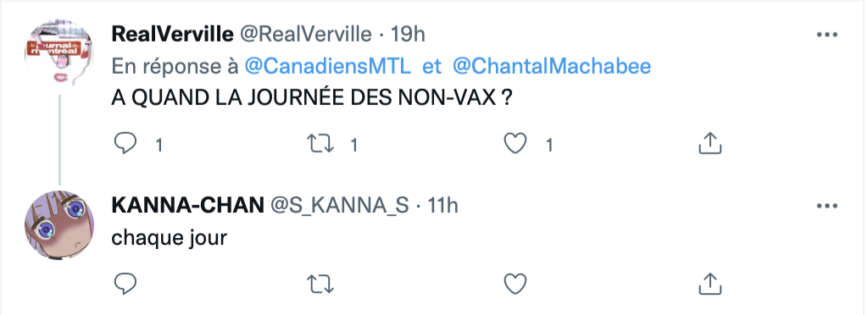Reply to RealVerville's tweet via comment icon
This screenshot has width=868, height=315.
click(x=125, y=144)
